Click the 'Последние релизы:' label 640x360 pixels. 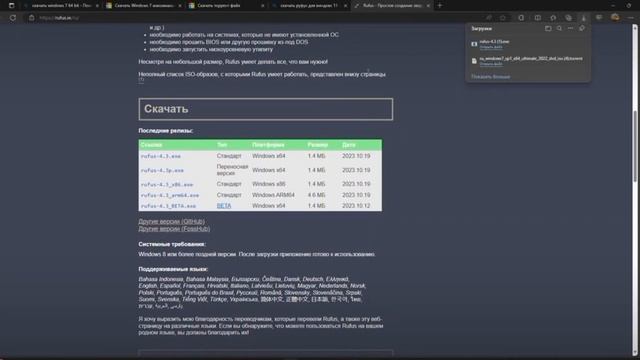pyautogui.click(x=165, y=131)
